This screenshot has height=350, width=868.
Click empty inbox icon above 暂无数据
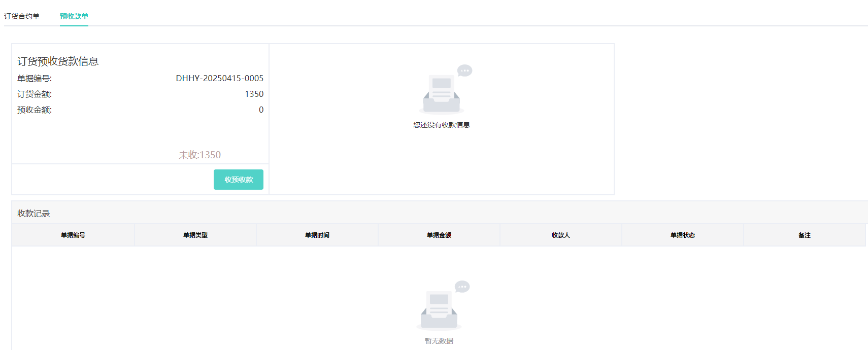click(x=440, y=307)
